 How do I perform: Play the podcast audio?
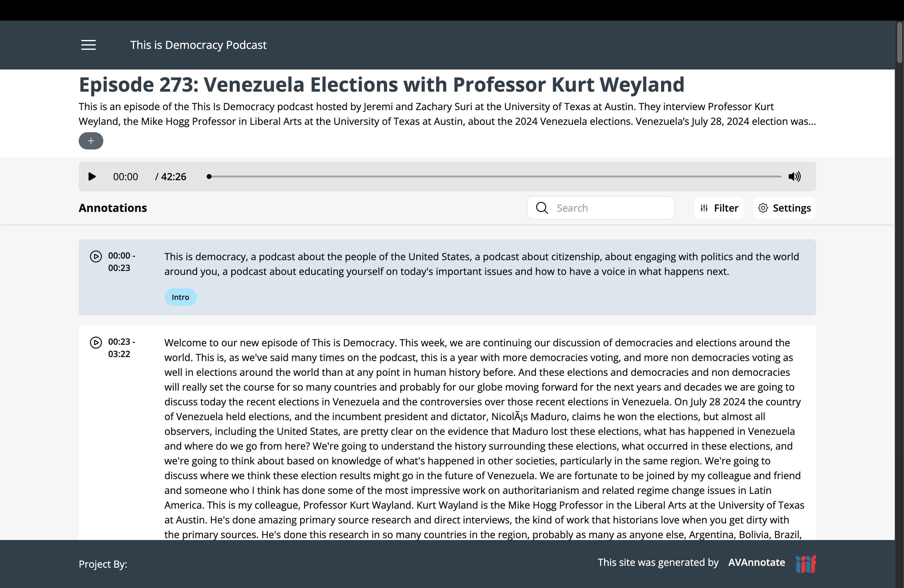tap(92, 177)
